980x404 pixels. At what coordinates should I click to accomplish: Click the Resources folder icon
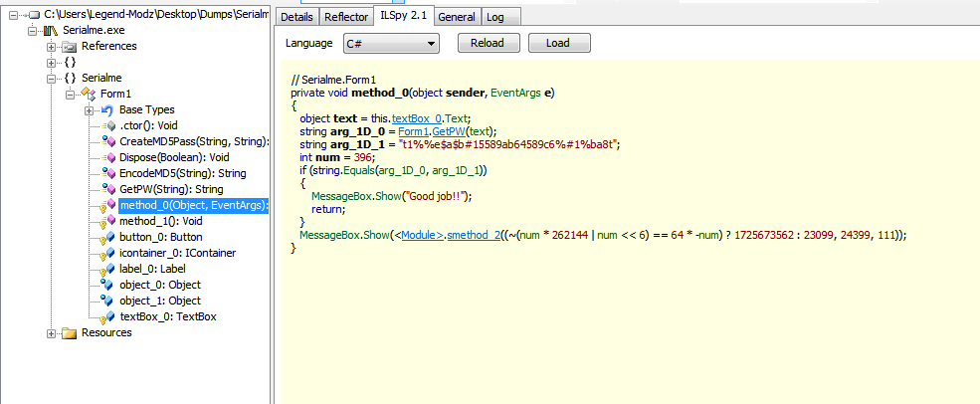pyautogui.click(x=69, y=333)
